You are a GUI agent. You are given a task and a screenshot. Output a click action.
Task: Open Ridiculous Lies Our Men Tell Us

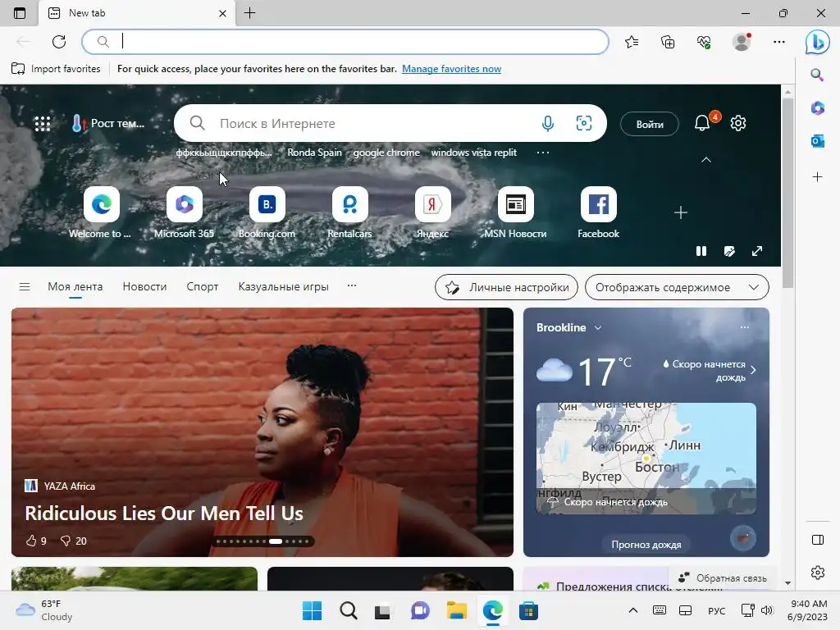(164, 514)
